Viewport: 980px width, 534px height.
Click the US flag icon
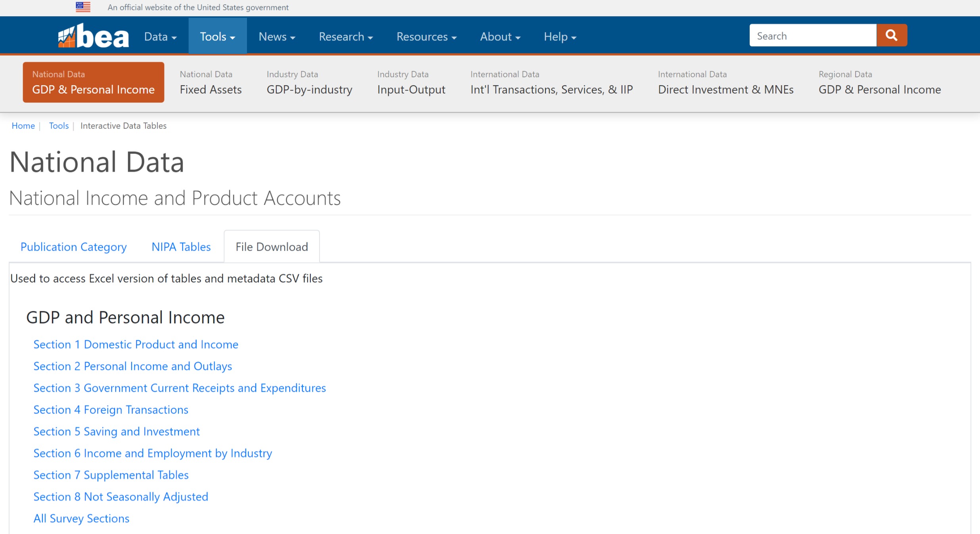[x=83, y=7]
